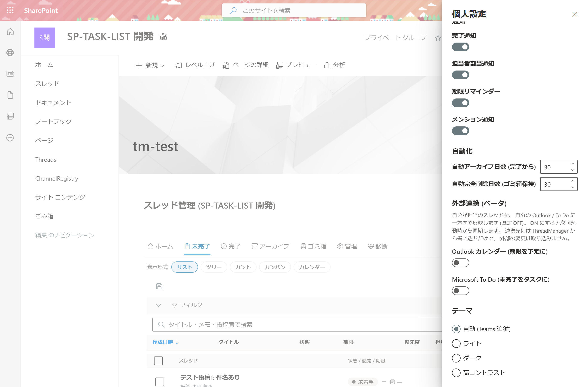Open スレッド in the site navigation

coord(47,84)
